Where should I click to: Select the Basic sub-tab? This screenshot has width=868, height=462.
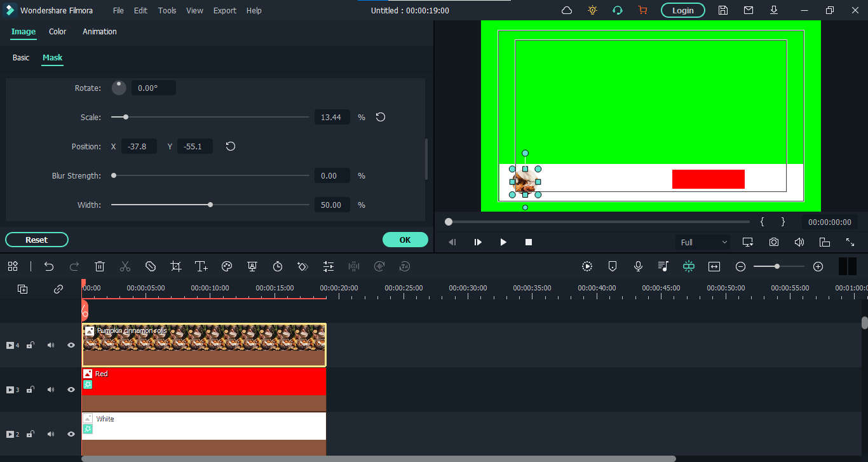[21, 57]
